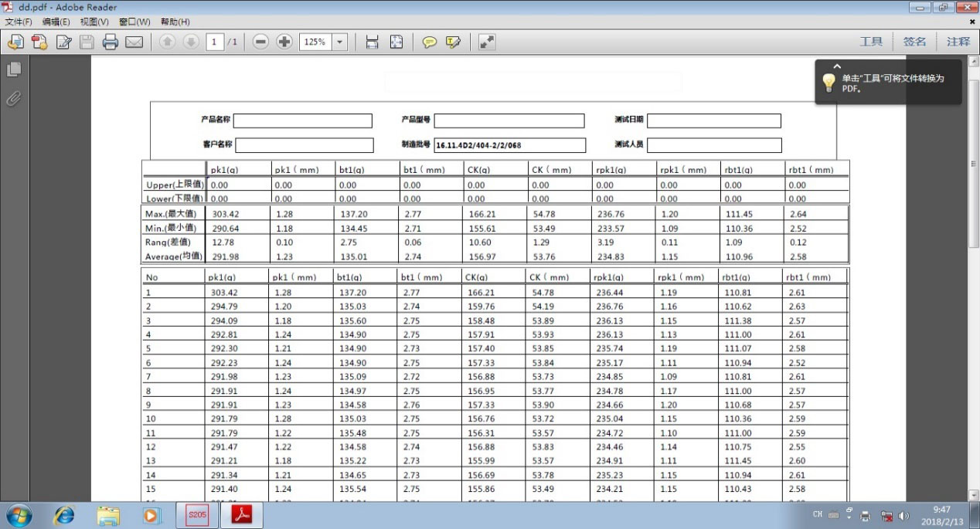Click row 5 pk1(g) value 292.30
This screenshot has height=529, width=980.
[223, 348]
